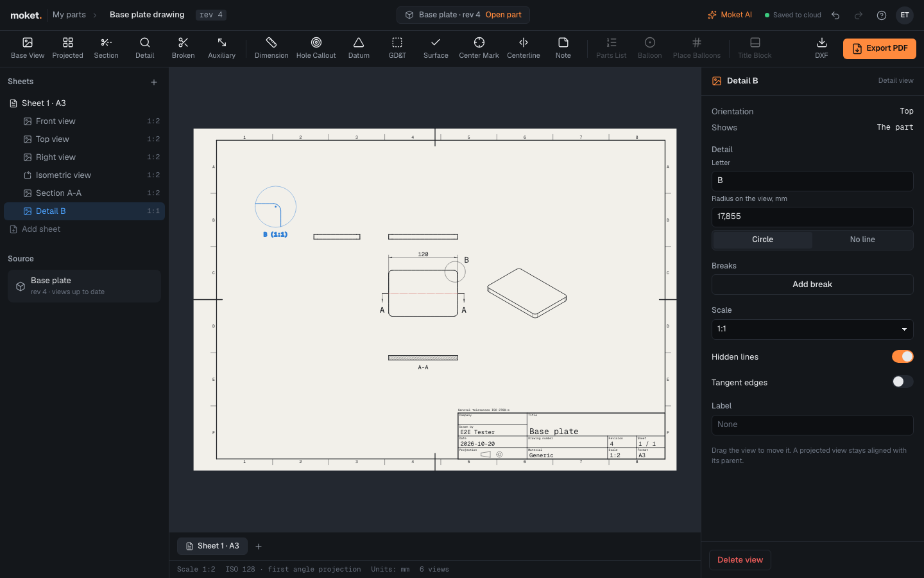Open the help menu
Screen dimensions: 924x578
point(882,15)
